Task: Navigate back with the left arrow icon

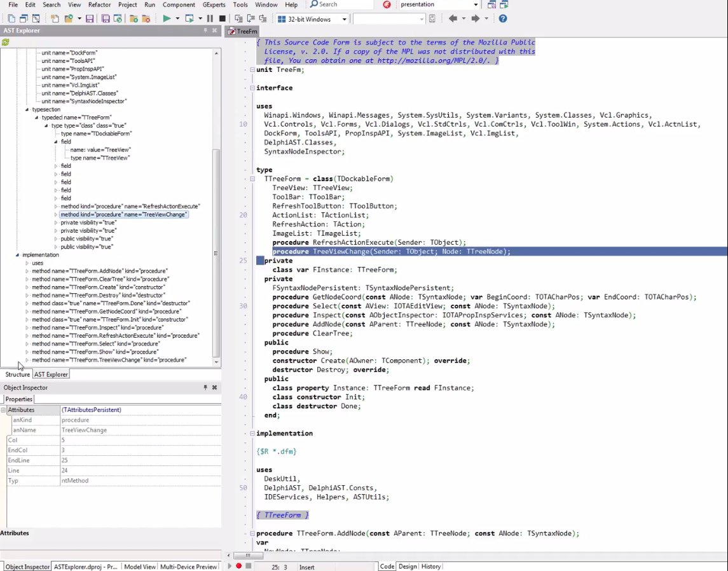Action: point(453,18)
